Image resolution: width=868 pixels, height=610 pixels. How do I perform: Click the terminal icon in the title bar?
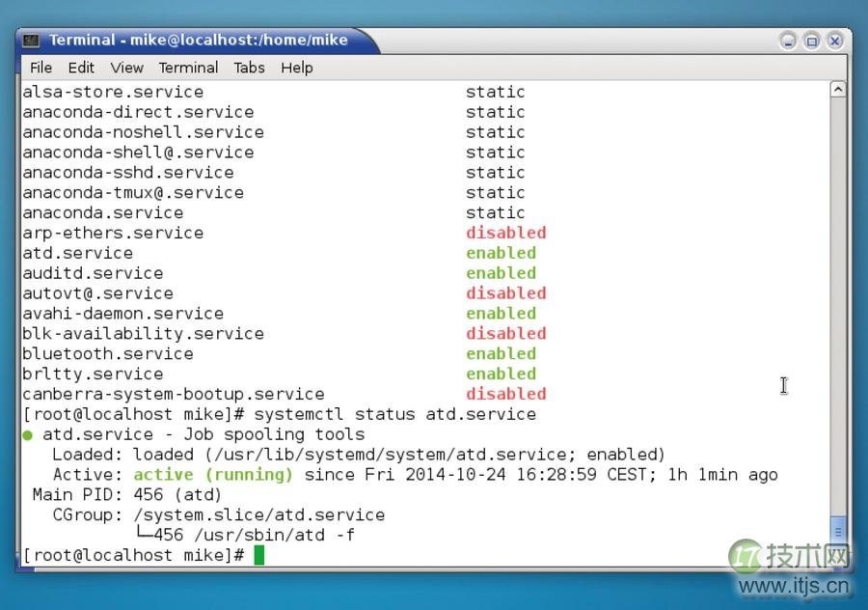point(31,41)
